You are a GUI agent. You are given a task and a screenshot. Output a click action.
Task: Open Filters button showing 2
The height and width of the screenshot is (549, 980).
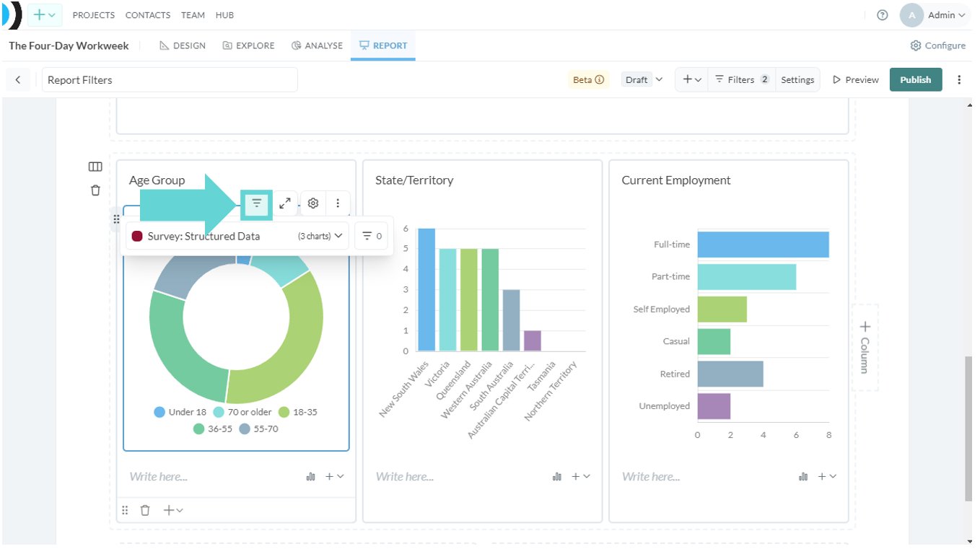(742, 80)
